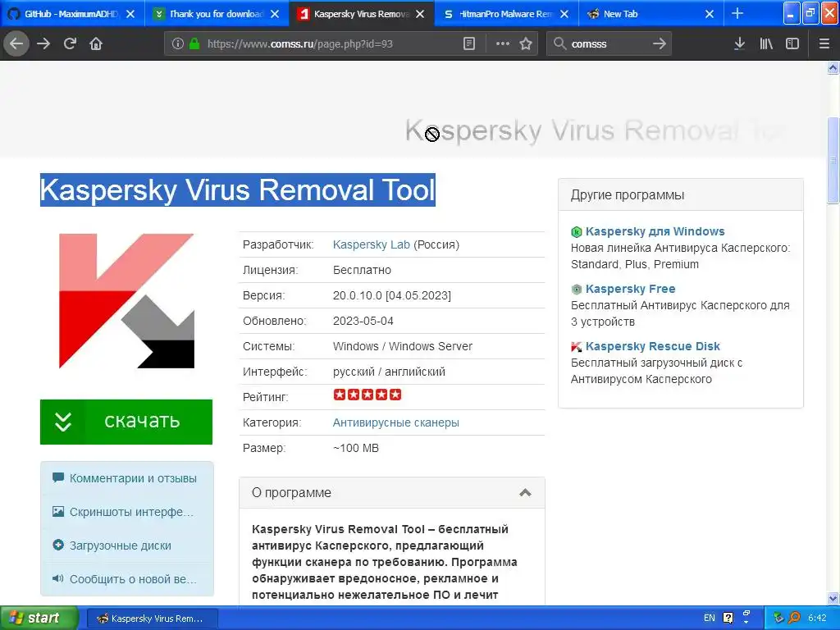Click the taskbar clock showing 6:42
840x630 pixels.
pos(817,619)
